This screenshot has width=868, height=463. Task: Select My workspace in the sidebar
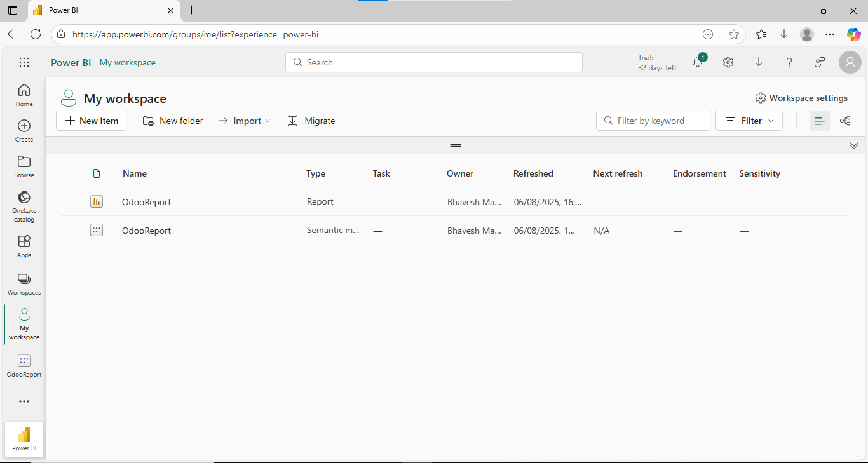coord(24,324)
